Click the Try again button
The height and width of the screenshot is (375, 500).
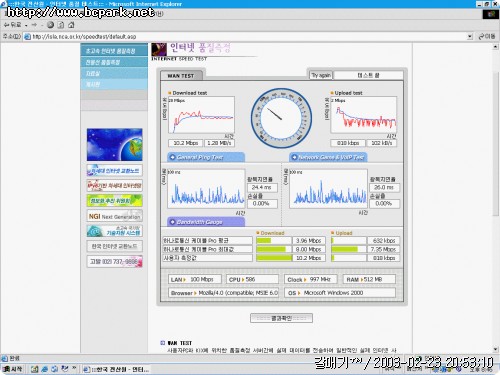(x=321, y=75)
